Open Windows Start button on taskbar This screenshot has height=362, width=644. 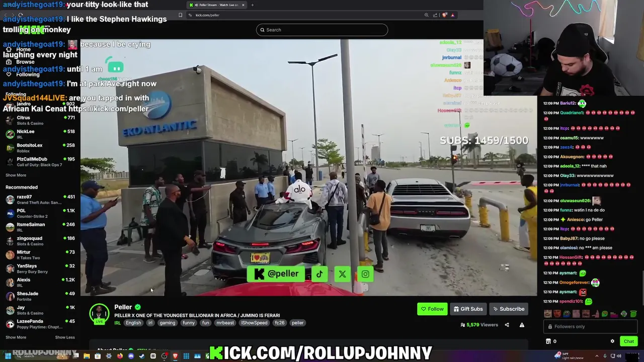tap(8, 356)
